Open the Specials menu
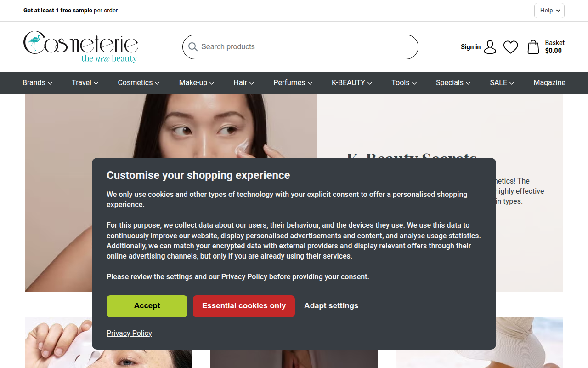588x368 pixels. [453, 83]
